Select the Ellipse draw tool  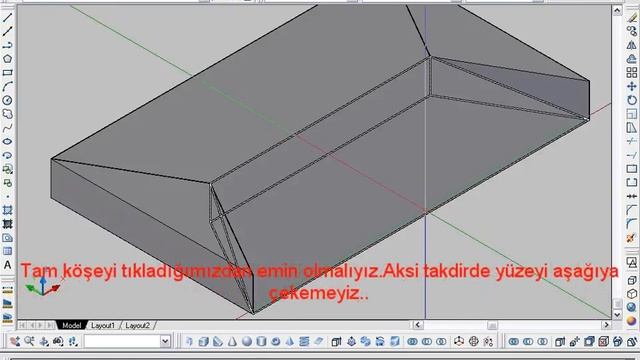coord(7,142)
